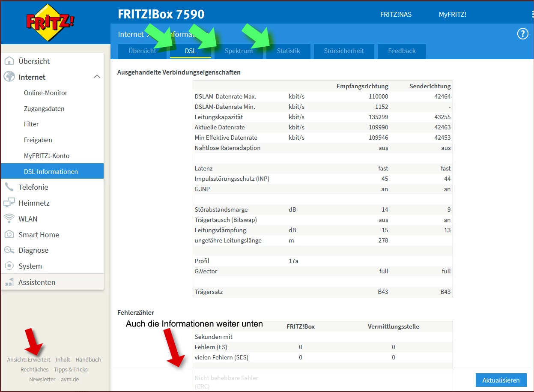Click the Leitungskapazität value 135299
The height and width of the screenshot is (392, 534).
[x=379, y=117]
